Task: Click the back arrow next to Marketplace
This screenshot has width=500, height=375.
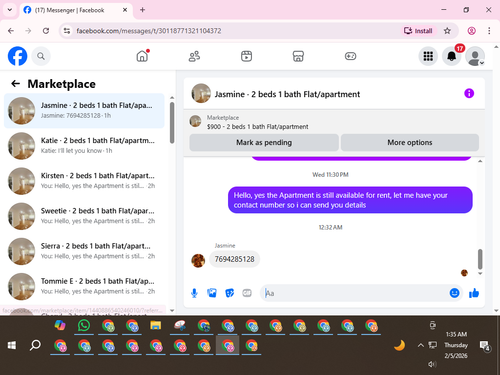Action: (x=15, y=84)
